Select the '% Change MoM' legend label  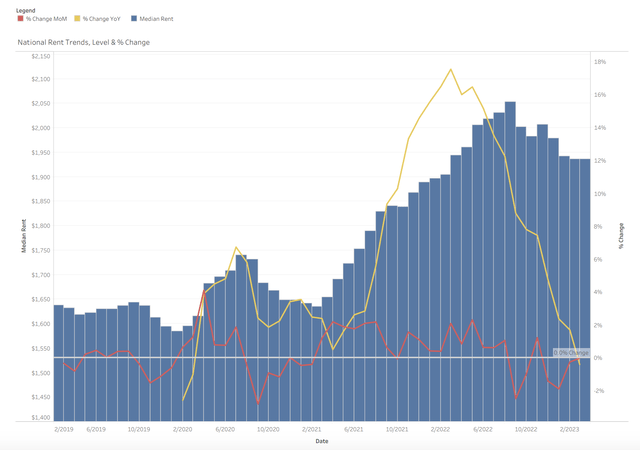pyautogui.click(x=47, y=19)
